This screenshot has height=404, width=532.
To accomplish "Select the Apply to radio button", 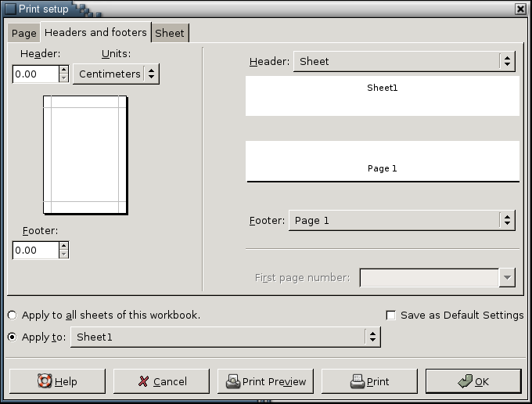I will coord(12,337).
